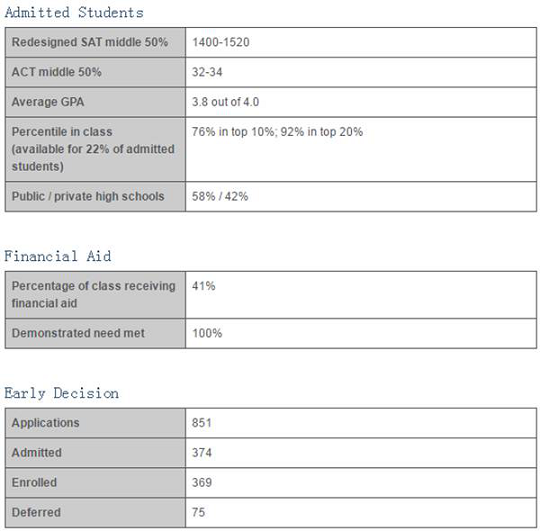Click the 58% / 42% value
Screen dimensions: 540x531
[220, 196]
